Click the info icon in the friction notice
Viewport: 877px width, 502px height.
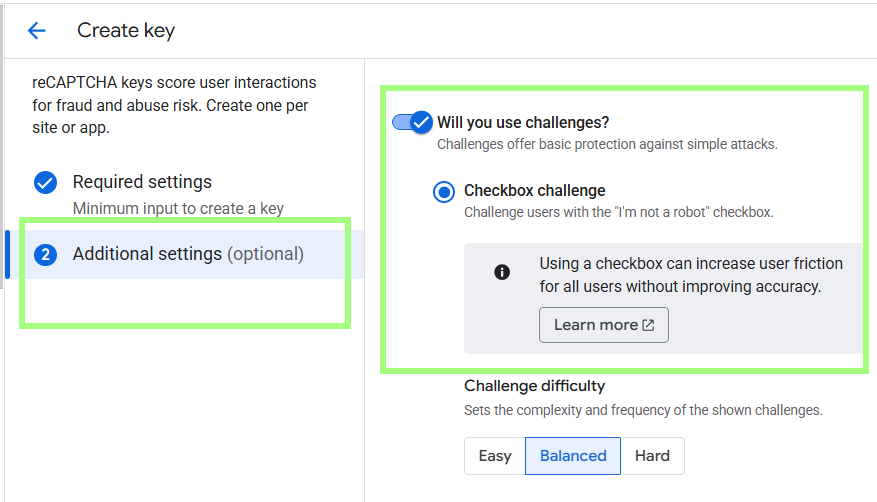pyautogui.click(x=502, y=272)
